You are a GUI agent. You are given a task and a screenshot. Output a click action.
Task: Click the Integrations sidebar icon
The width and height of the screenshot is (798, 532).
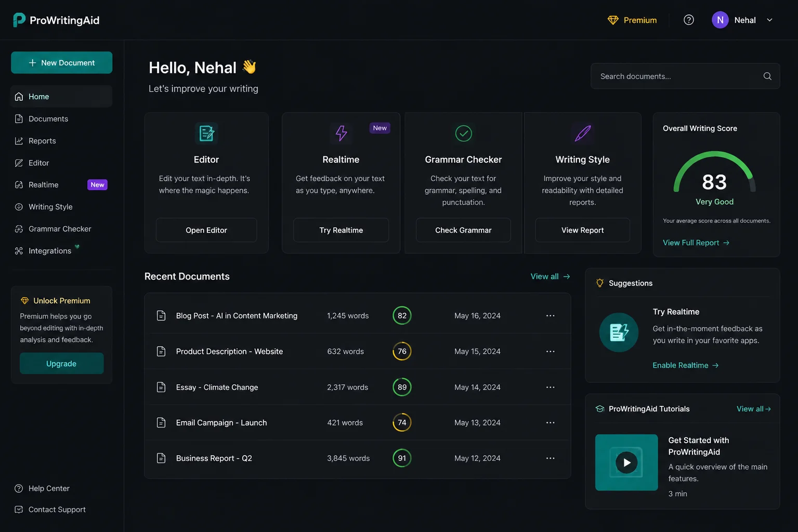click(19, 251)
